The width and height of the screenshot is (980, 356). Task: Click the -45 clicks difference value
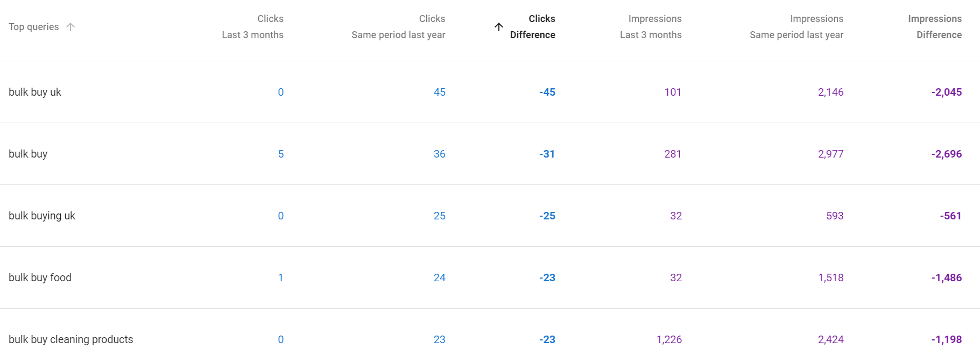547,92
